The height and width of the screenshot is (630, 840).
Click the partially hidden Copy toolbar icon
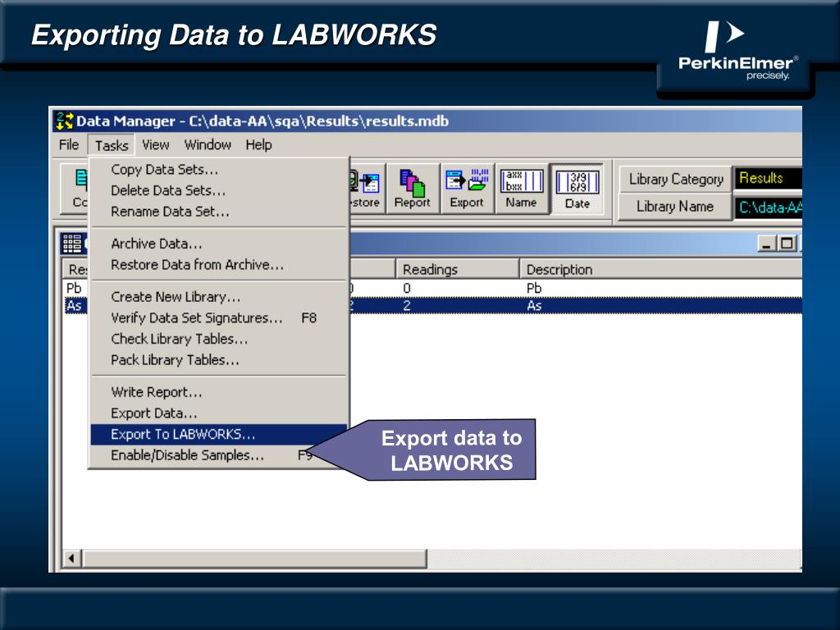[75, 189]
